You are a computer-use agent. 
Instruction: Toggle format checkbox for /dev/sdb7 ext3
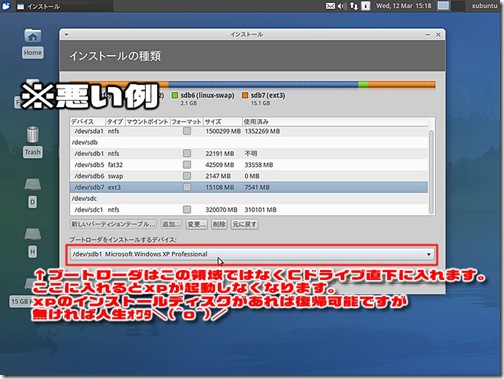187,187
